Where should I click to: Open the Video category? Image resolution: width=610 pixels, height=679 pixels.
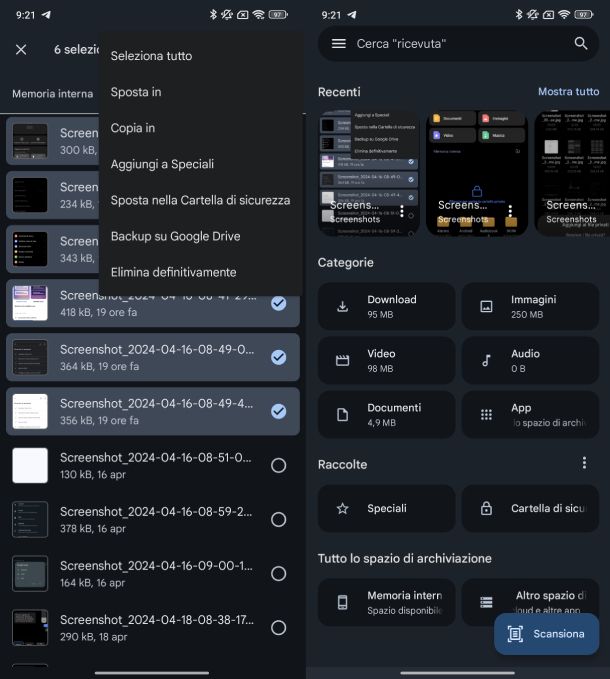pyautogui.click(x=387, y=361)
